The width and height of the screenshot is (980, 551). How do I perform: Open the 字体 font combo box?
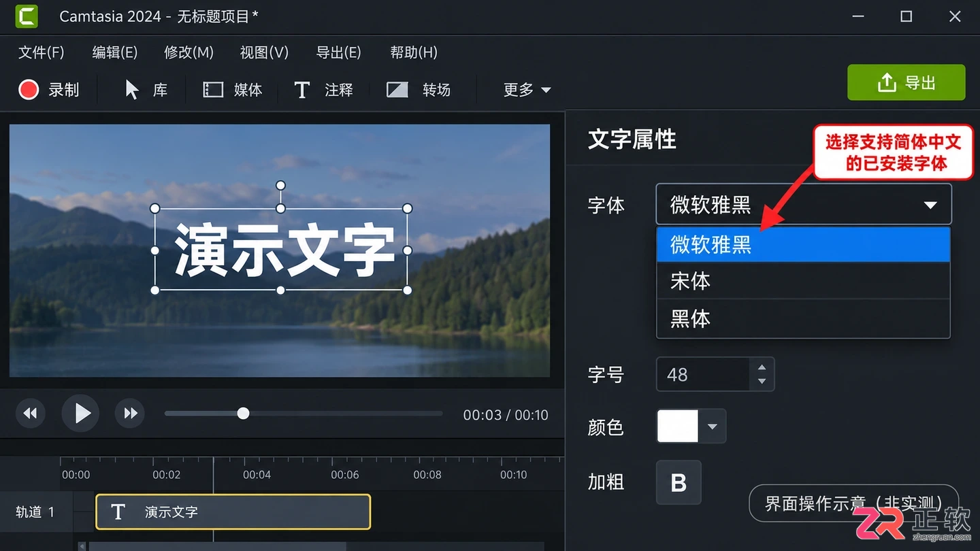[803, 204]
